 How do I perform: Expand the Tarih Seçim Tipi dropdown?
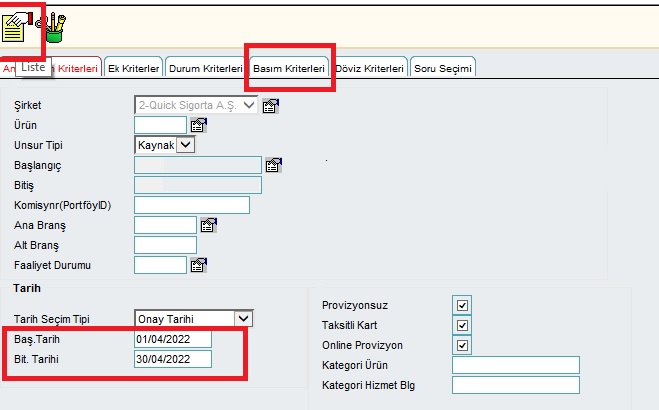click(x=243, y=319)
